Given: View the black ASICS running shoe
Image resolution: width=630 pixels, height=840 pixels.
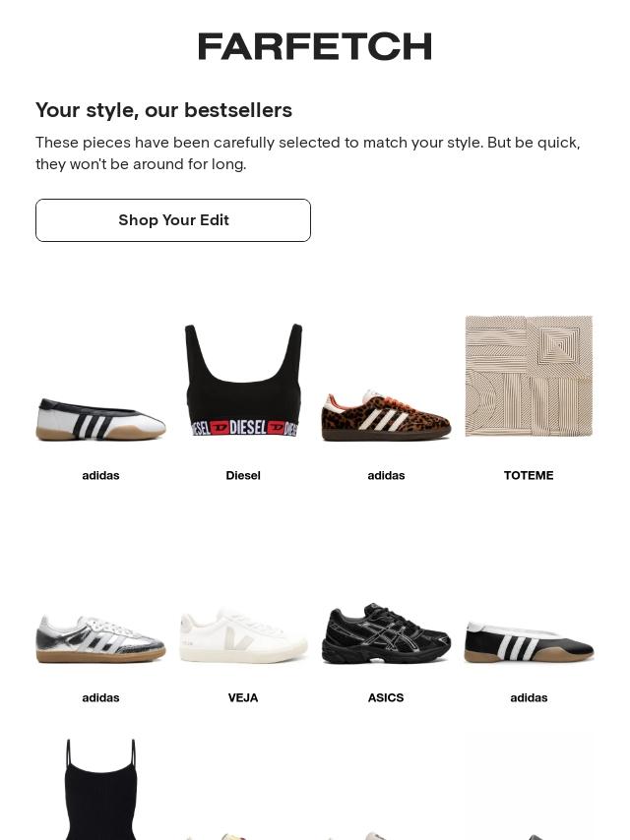Looking at the screenshot, I should point(386,633).
